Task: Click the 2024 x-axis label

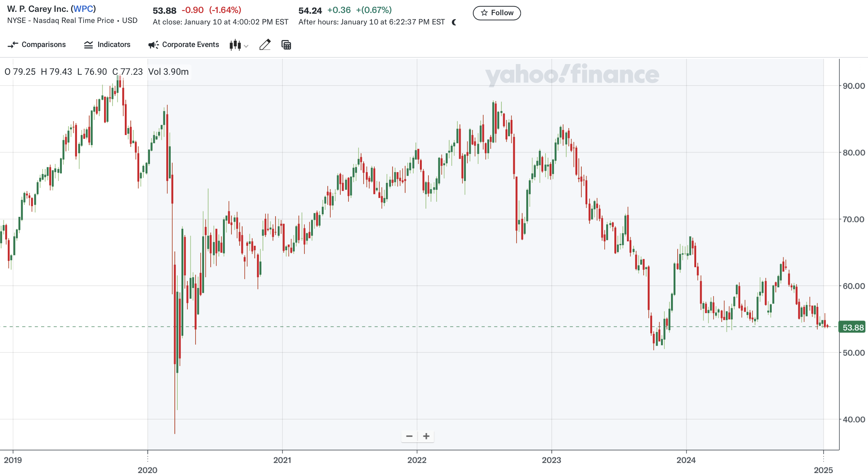Action: pos(686,460)
